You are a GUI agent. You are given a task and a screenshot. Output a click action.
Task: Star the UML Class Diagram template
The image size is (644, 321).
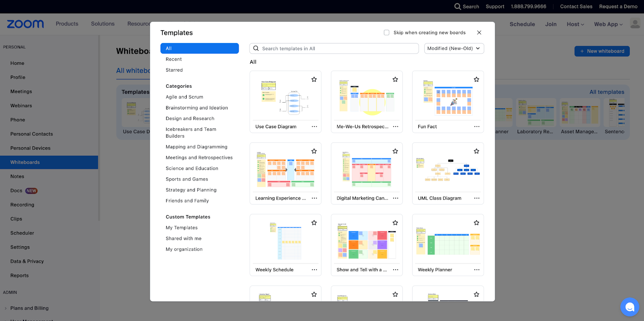(477, 151)
